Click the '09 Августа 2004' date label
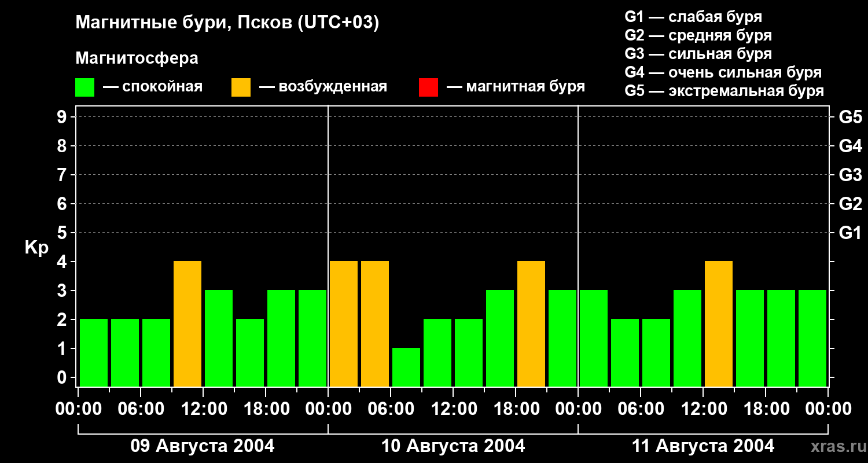 pos(203,446)
